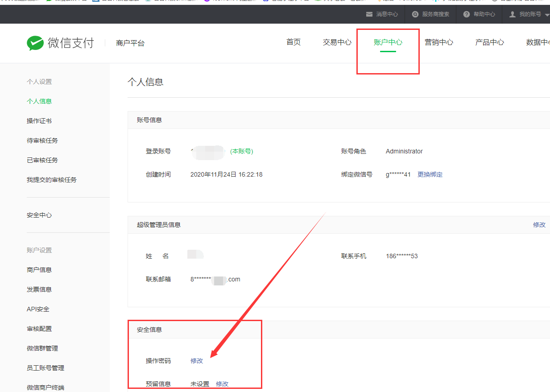Switch to 营销中心 tab
Viewport: 550px width, 392px height.
(x=439, y=42)
